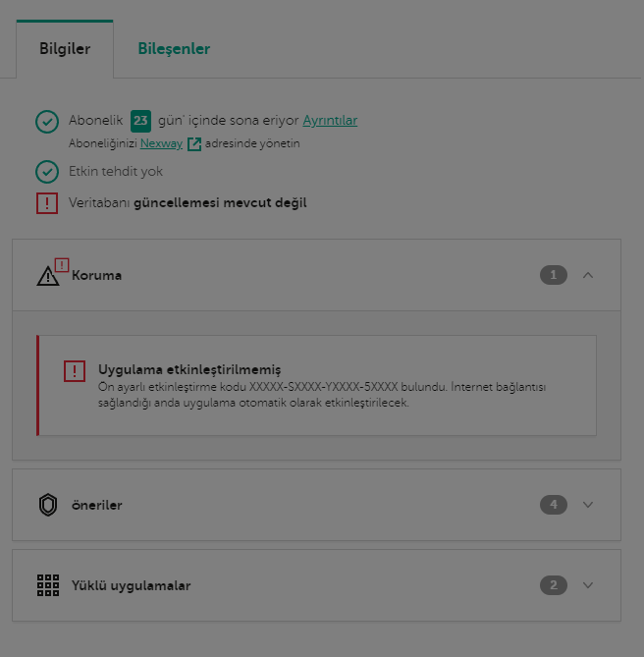Expand the Yüklü uygulamalar section chevron
The width and height of the screenshot is (644, 657).
click(x=588, y=585)
